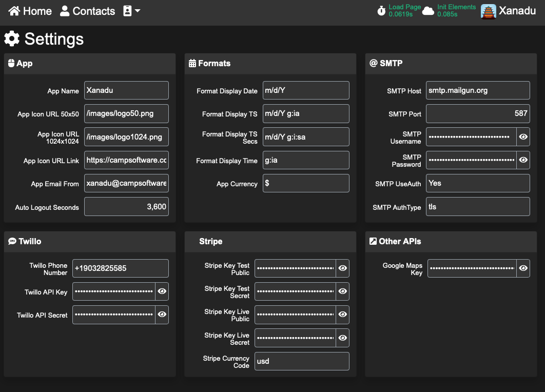Click the App Name input field
Viewport: 545px width, 392px height.
[126, 90]
